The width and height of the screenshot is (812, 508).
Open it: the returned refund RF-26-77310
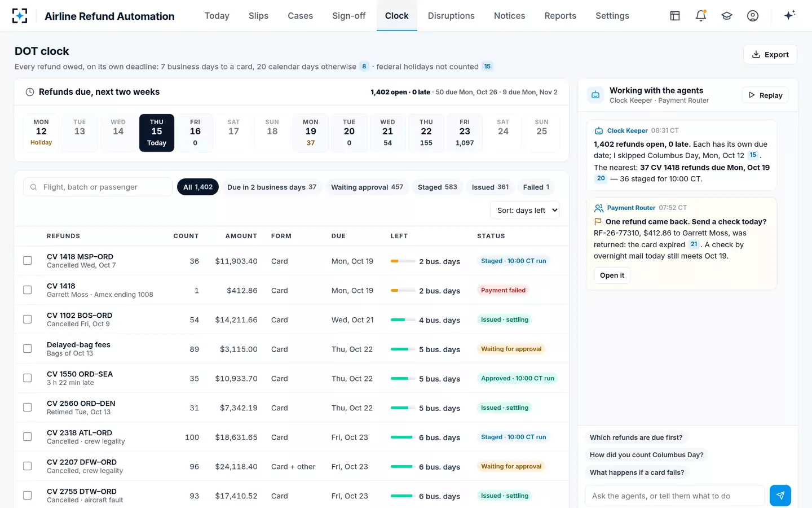[x=612, y=275]
